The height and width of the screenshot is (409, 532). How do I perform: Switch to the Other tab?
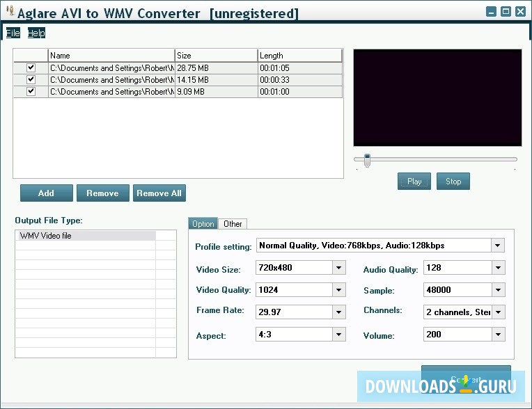(x=233, y=224)
